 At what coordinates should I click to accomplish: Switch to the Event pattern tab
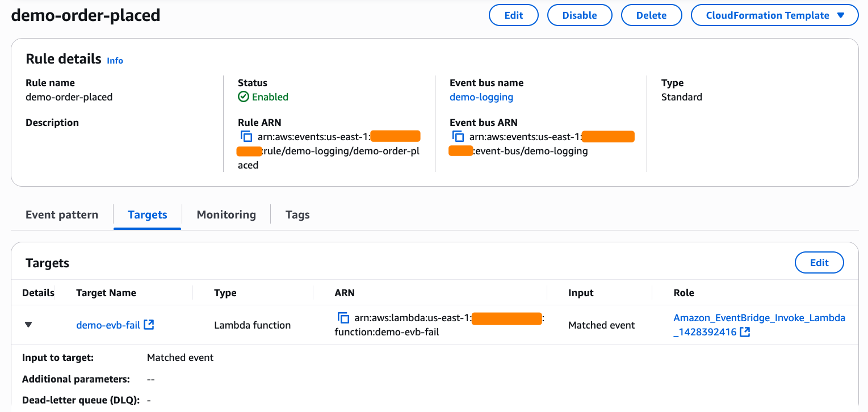pos(62,215)
